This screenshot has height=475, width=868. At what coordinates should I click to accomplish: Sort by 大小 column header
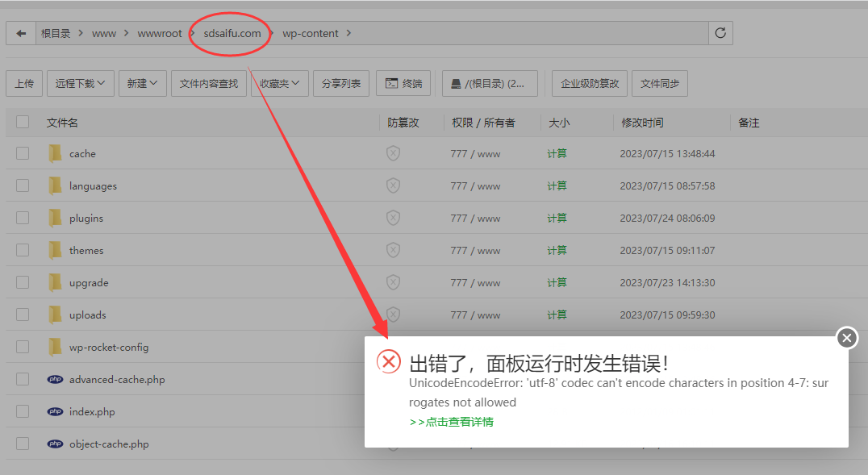558,123
